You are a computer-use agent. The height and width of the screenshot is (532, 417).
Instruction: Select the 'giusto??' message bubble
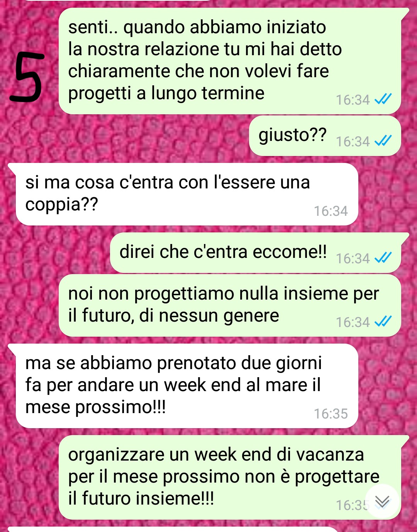(x=325, y=136)
